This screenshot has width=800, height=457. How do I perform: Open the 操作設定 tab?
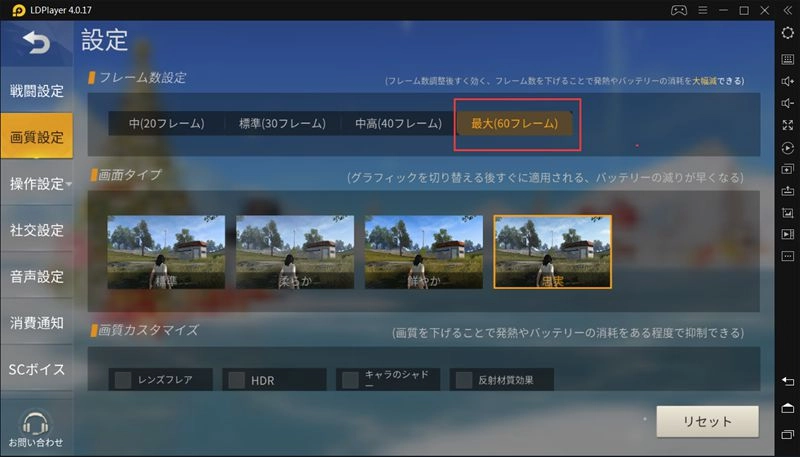[x=36, y=184]
